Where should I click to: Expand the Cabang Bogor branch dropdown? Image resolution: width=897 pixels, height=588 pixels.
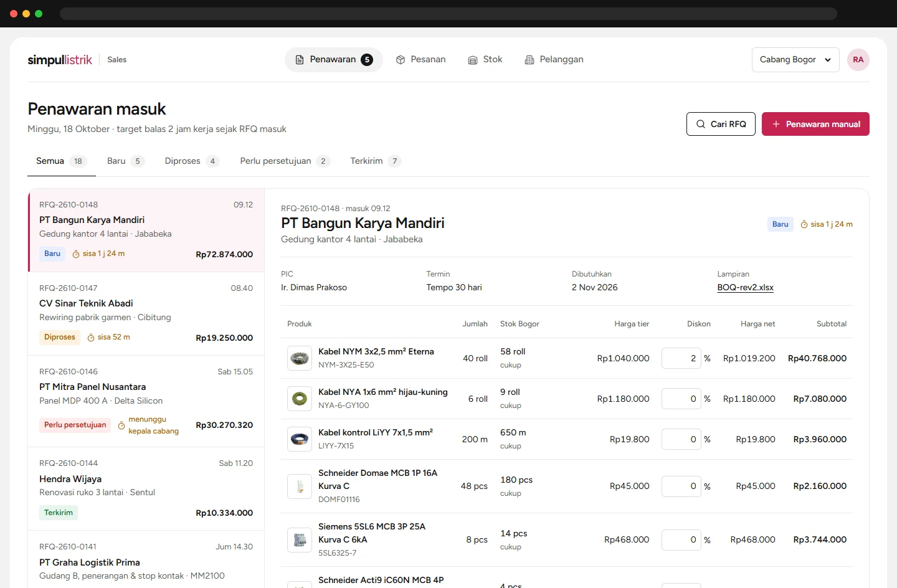795,60
